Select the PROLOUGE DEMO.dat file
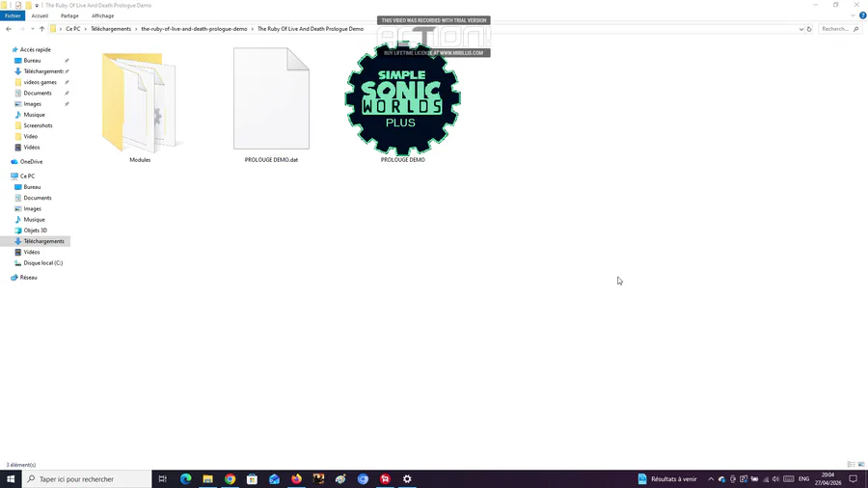 (271, 106)
